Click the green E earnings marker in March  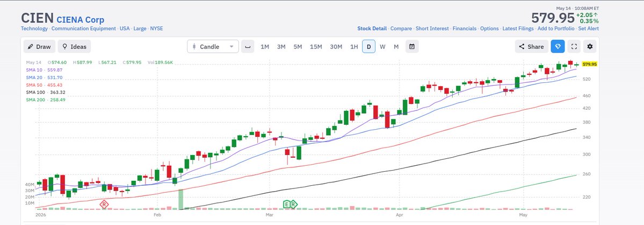coord(287,204)
